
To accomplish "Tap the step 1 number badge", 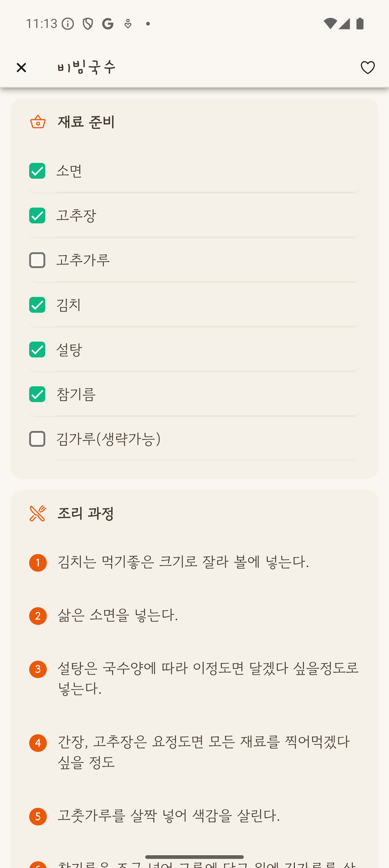I will click(x=38, y=562).
